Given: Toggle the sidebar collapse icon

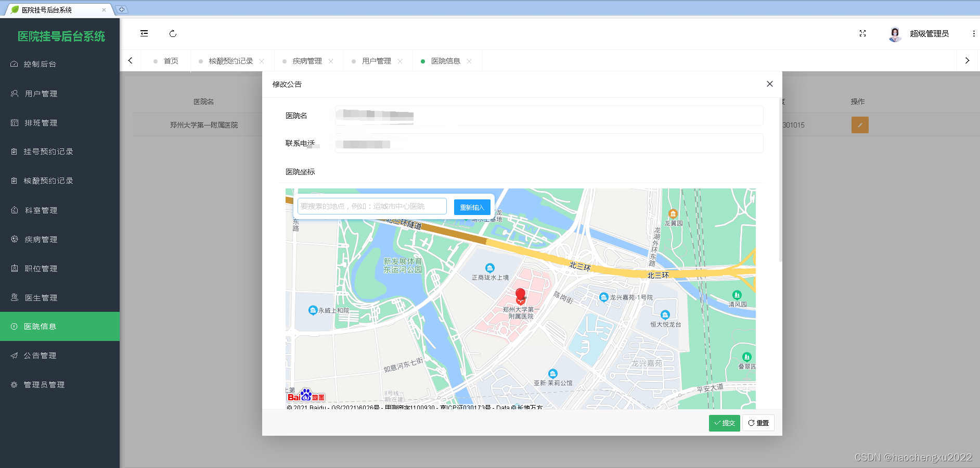Looking at the screenshot, I should [x=144, y=33].
